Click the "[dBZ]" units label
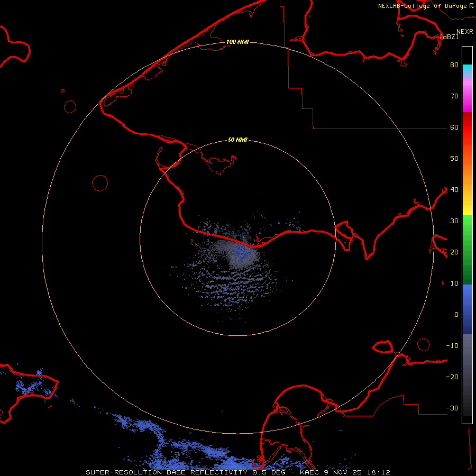476x476 pixels. [x=450, y=36]
